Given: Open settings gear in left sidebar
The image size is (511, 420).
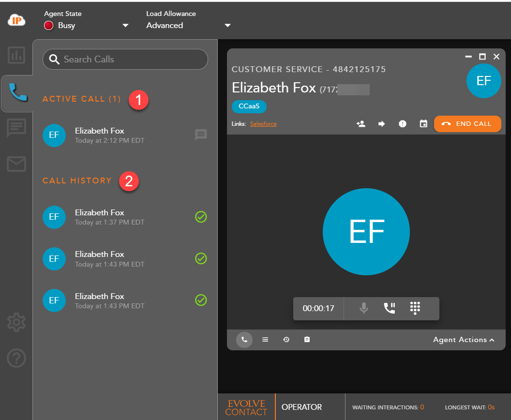Looking at the screenshot, I should [x=16, y=322].
